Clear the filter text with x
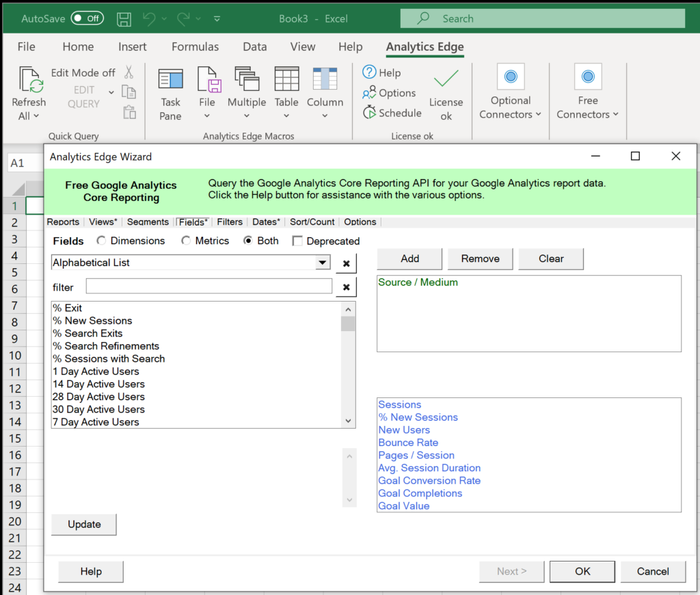Screen dimensions: 700x595 [346, 287]
